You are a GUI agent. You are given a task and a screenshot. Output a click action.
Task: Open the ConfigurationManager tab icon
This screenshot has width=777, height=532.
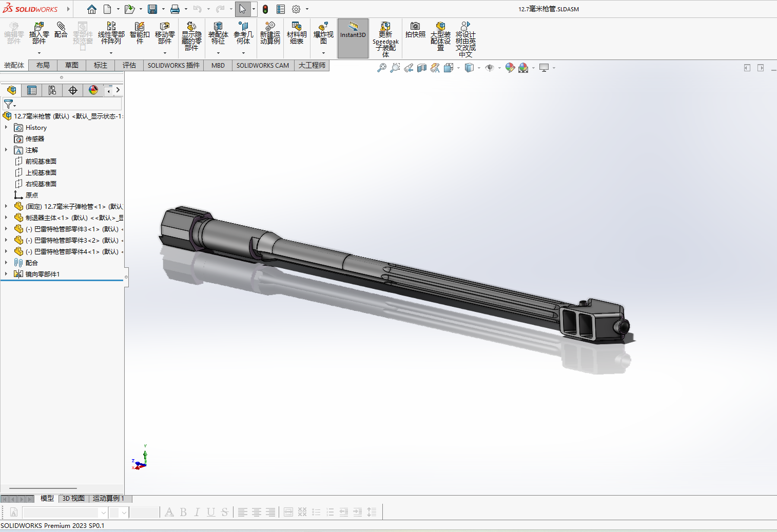[52, 90]
